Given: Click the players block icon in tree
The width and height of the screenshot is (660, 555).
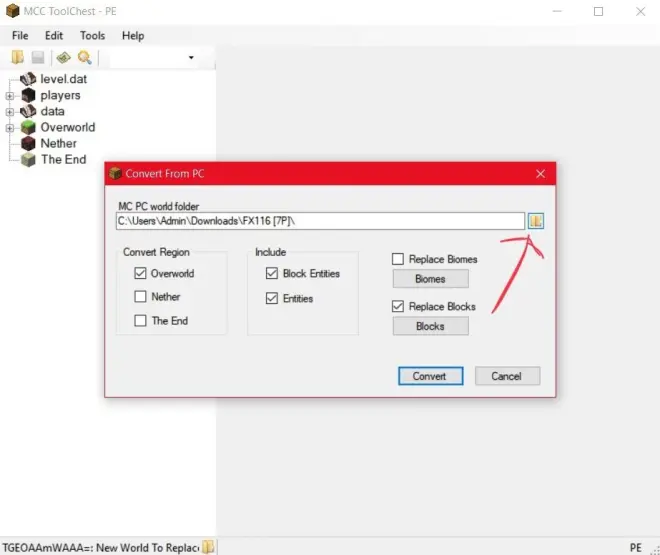Looking at the screenshot, I should (x=28, y=96).
